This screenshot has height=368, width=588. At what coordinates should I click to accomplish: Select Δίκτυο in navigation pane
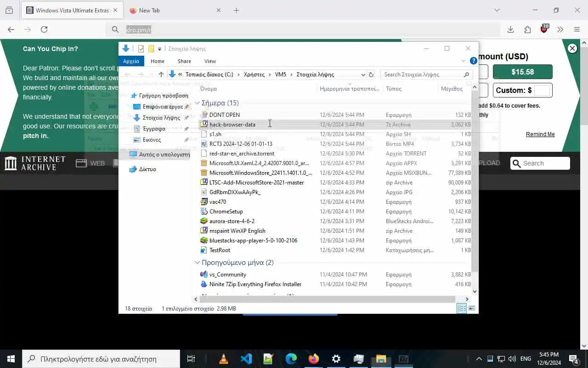click(x=147, y=169)
